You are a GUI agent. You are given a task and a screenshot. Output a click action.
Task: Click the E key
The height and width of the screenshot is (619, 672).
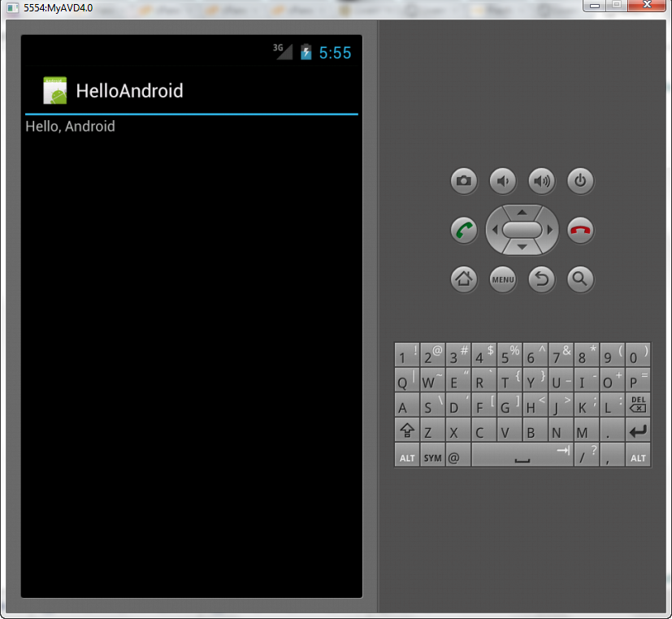click(458, 379)
